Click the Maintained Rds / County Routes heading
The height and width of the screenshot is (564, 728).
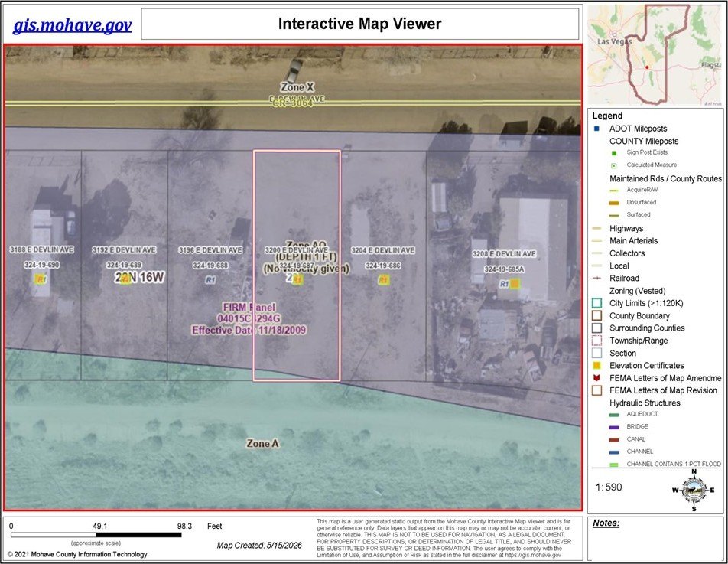click(666, 178)
